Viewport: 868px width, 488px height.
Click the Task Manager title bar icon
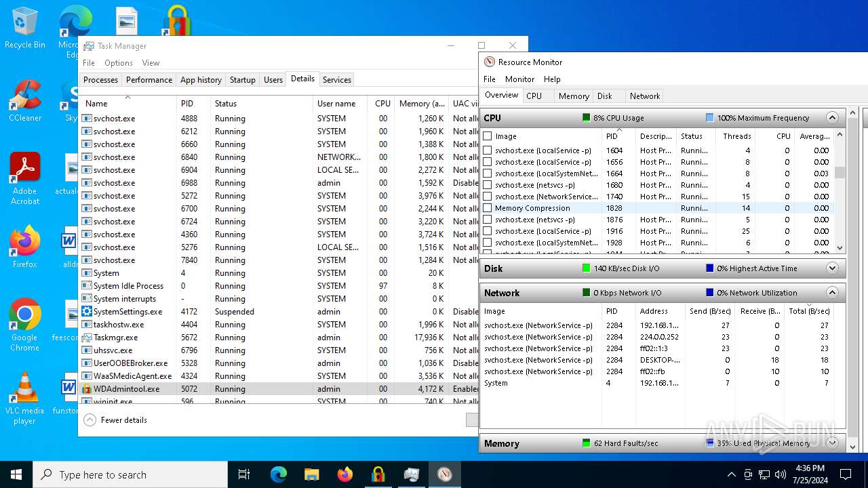(x=89, y=46)
